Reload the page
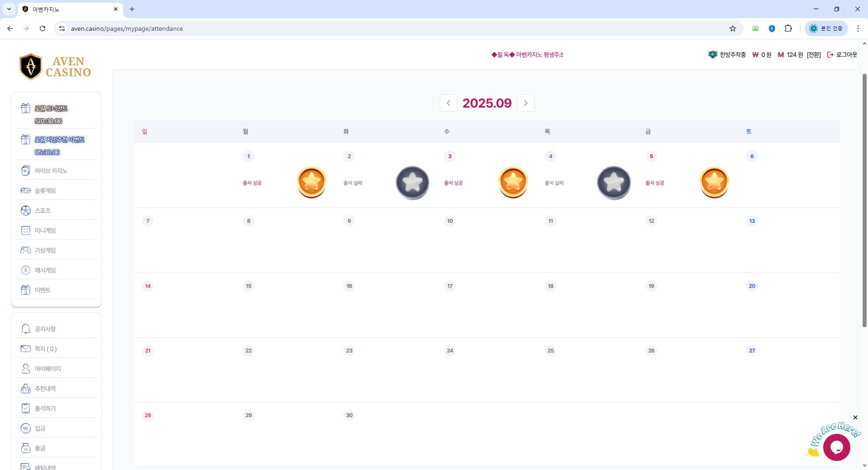 coord(42,28)
